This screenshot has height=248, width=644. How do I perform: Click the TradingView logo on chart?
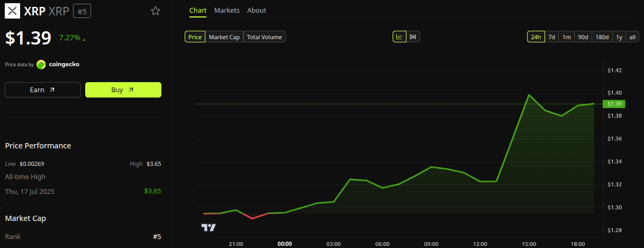click(x=208, y=227)
